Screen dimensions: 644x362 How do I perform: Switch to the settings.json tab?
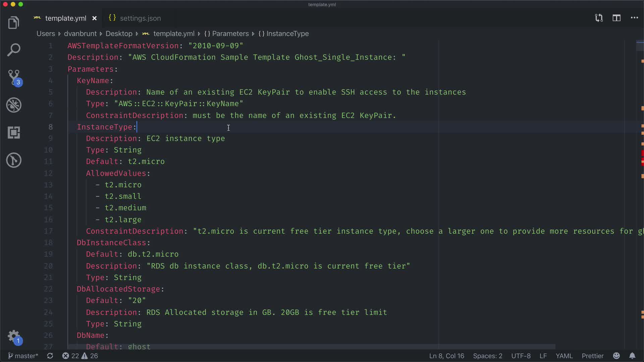pyautogui.click(x=135, y=18)
